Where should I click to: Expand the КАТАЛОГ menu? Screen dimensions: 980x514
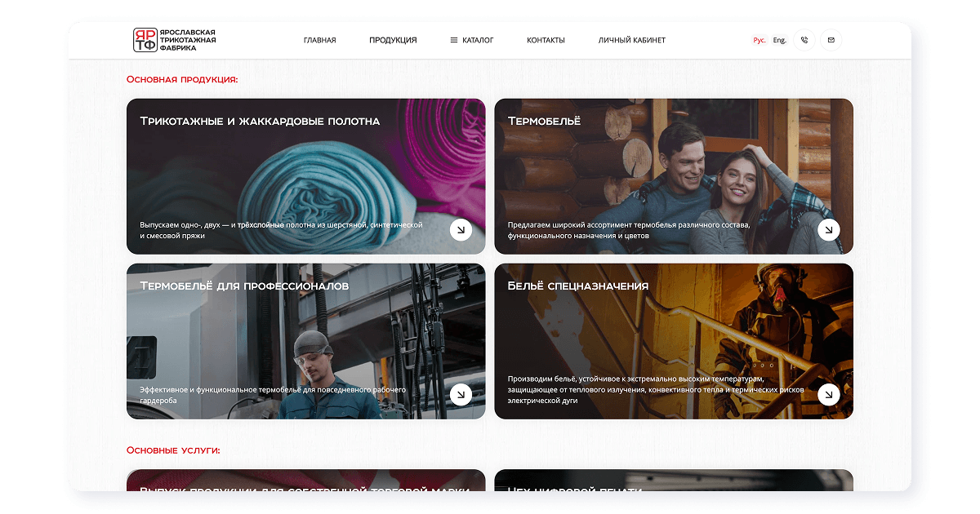click(475, 39)
